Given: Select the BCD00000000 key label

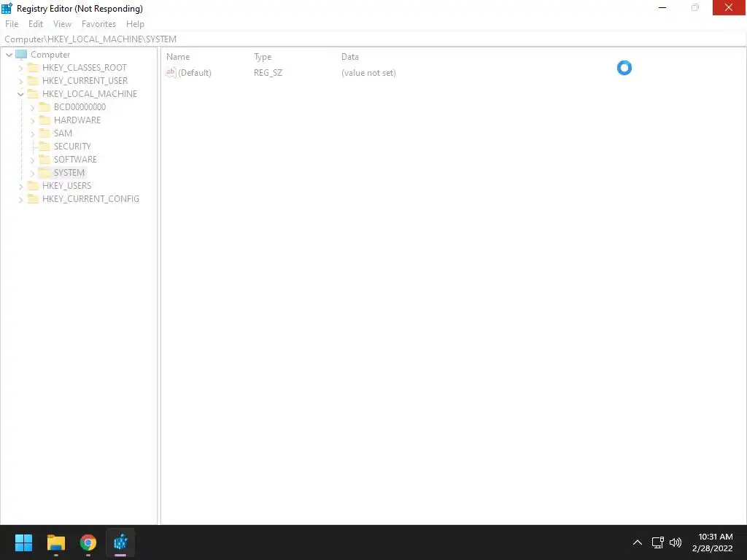Looking at the screenshot, I should (x=80, y=106).
